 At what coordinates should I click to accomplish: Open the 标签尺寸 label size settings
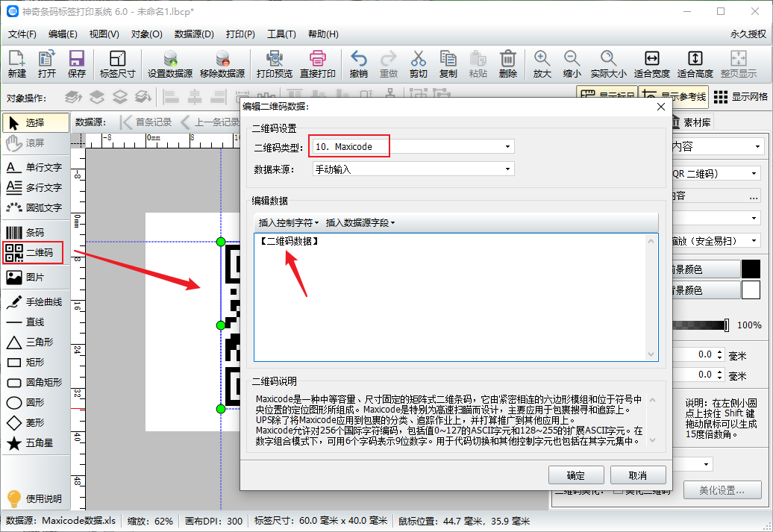[117, 64]
